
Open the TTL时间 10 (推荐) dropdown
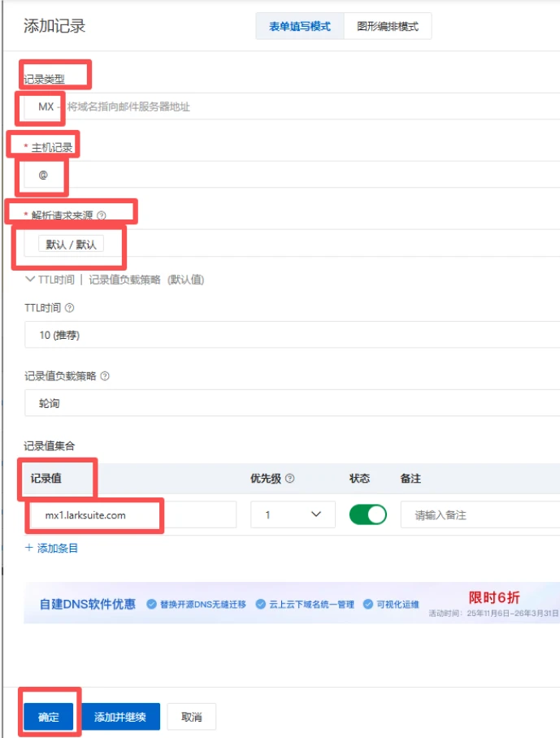[292, 335]
